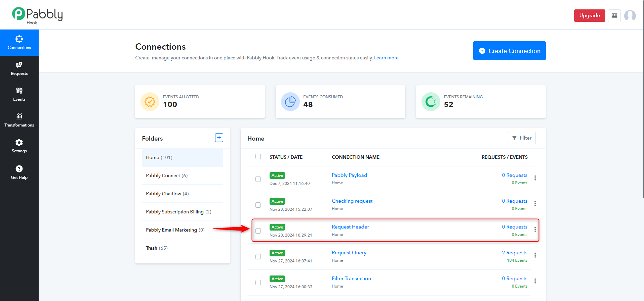Select the Pabbly Chatflow folder

[183, 194]
